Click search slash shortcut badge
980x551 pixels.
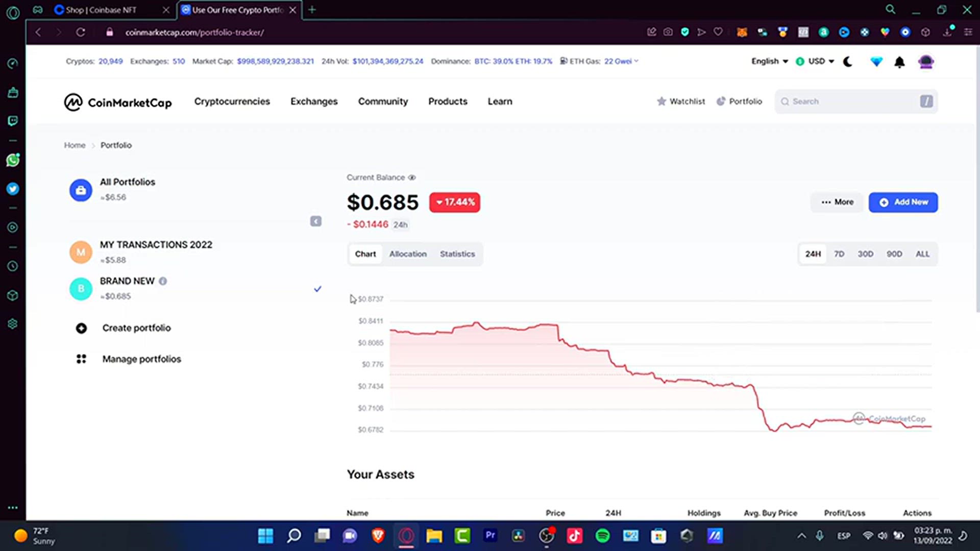click(x=926, y=102)
